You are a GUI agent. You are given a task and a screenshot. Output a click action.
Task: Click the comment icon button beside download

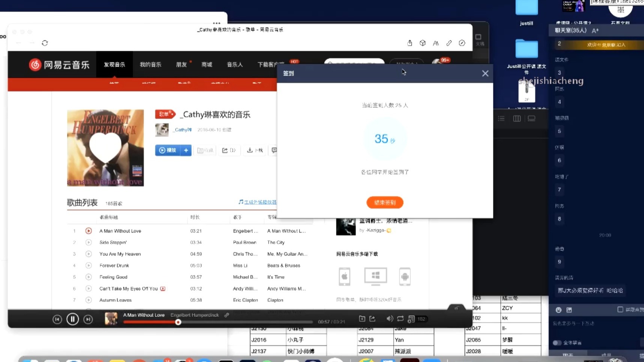click(x=274, y=150)
